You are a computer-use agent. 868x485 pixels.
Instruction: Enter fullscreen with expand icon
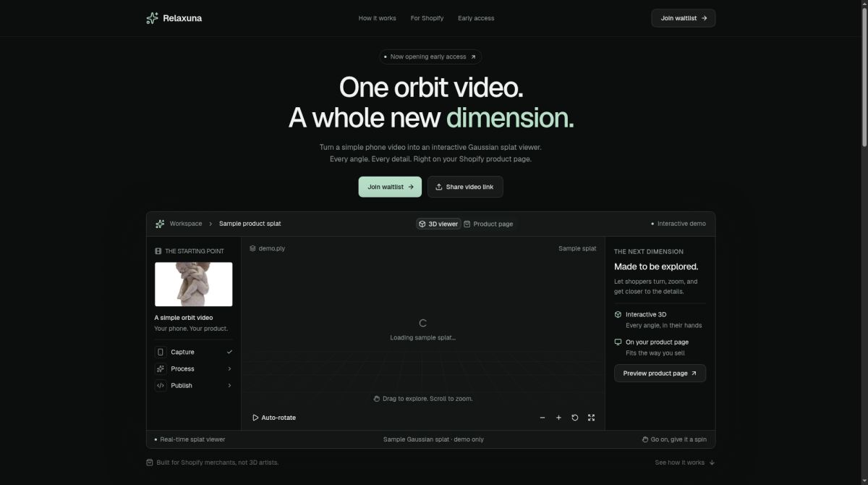[591, 418]
